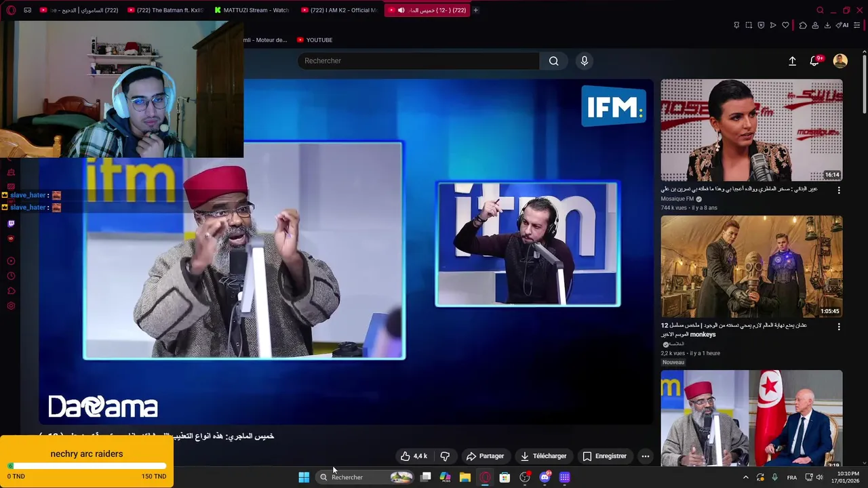This screenshot has height=488, width=868.
Task: Open tab search magnifier in title bar
Action: (x=820, y=10)
